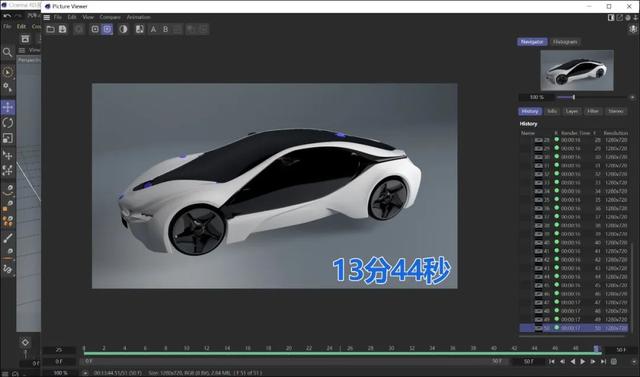Viewport: 640px width, 377px height.
Task: Click the Save image disk icon
Action: coord(62,29)
